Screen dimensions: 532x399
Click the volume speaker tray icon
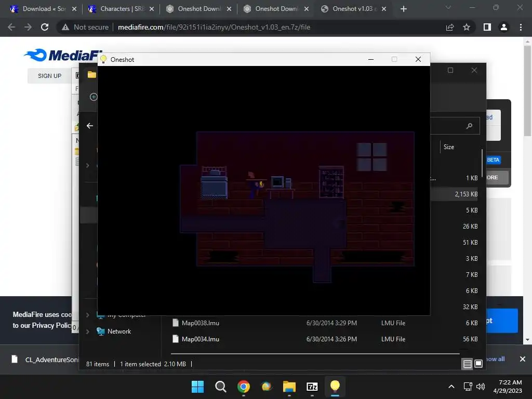click(481, 387)
